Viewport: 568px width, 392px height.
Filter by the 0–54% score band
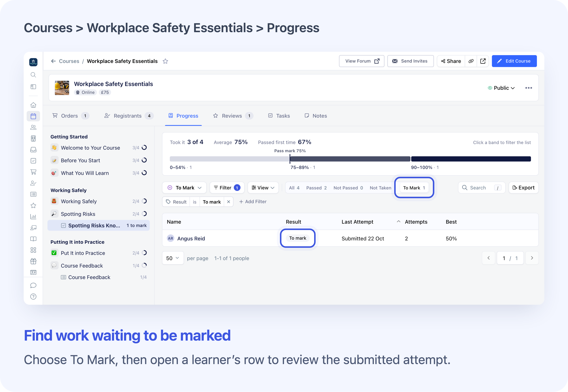pyautogui.click(x=230, y=159)
